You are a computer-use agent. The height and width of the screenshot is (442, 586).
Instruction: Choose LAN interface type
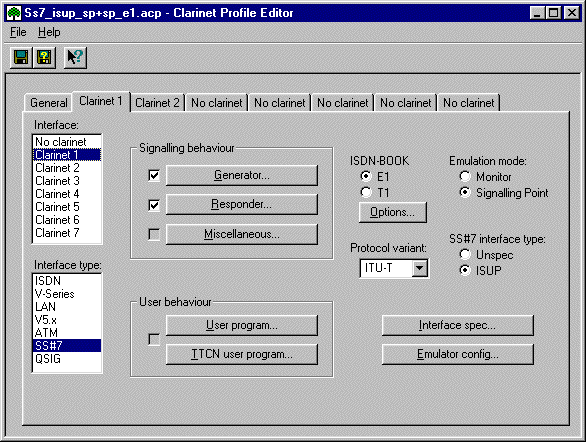[67, 307]
